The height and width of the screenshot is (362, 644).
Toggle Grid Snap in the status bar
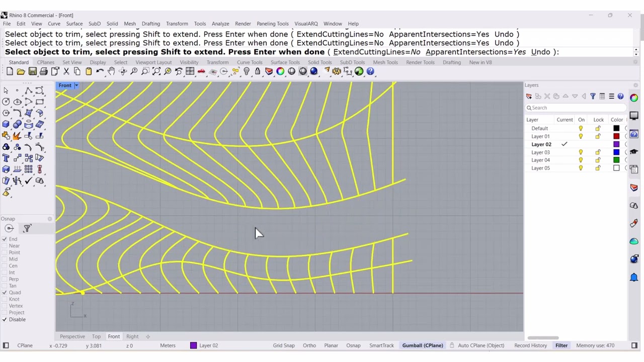[284, 345]
